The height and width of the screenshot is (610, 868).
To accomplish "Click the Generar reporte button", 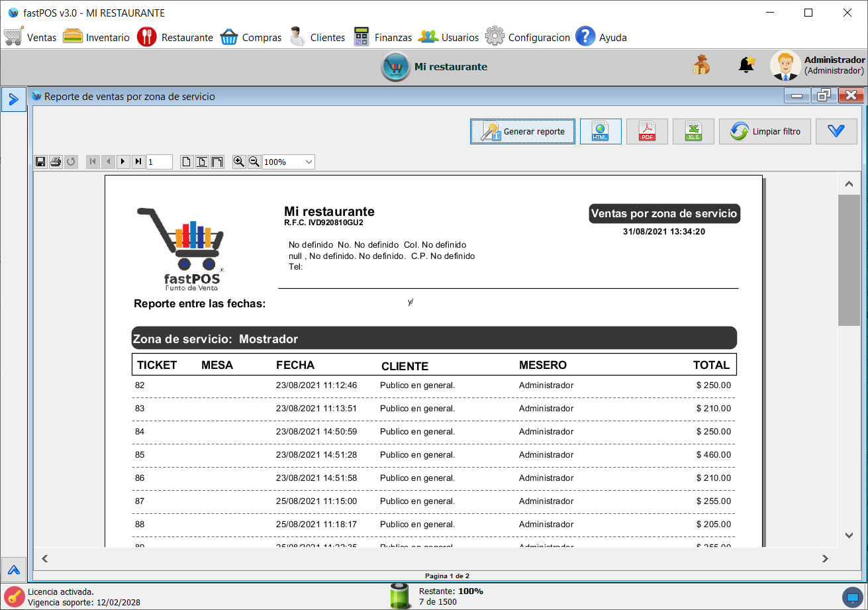I will (522, 131).
